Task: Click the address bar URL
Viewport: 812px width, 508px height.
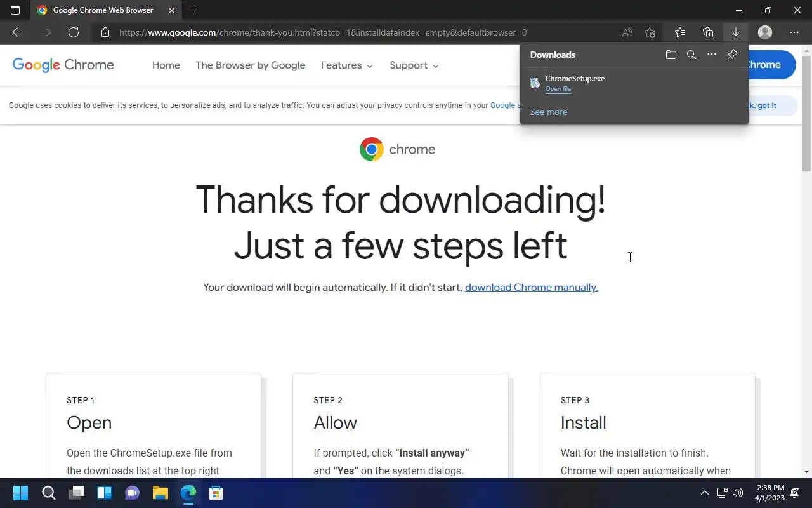Action: [x=323, y=32]
